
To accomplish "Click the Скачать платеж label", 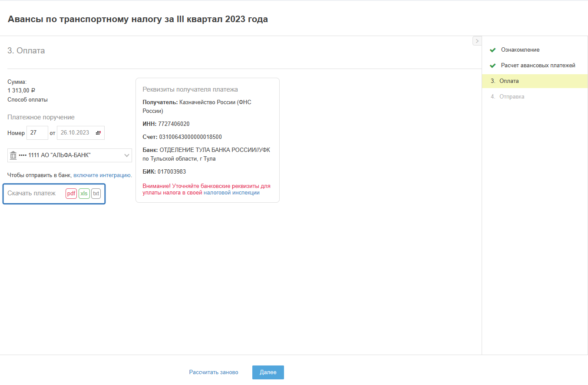I will [x=32, y=193].
